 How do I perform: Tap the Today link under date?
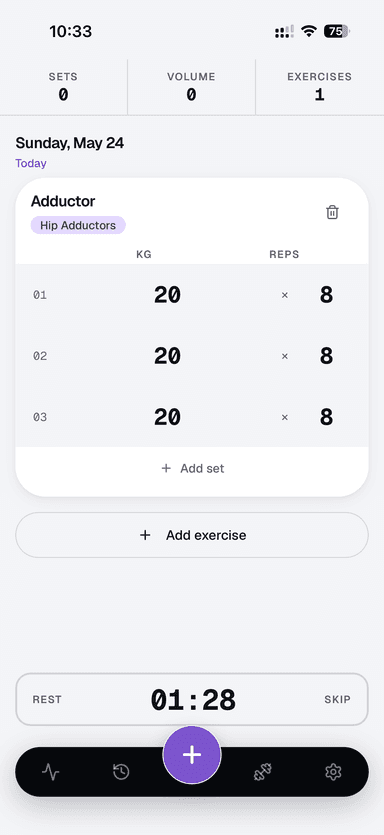tap(31, 163)
